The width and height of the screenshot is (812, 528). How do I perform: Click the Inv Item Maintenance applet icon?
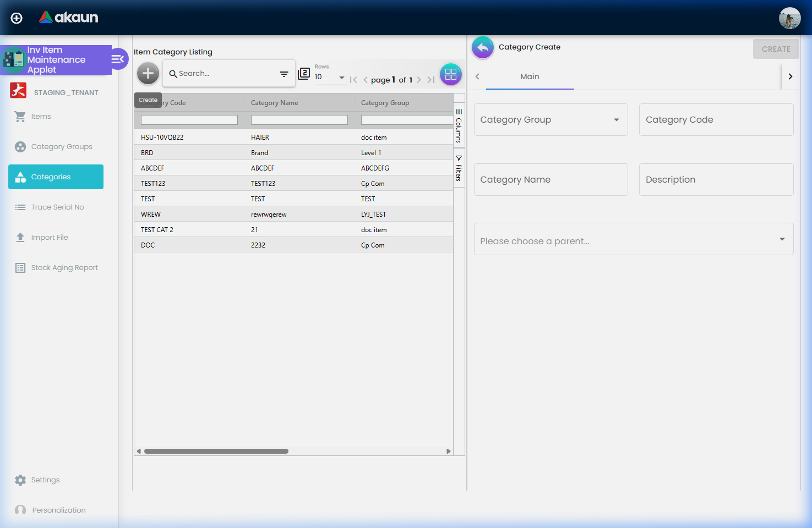pyautogui.click(x=13, y=60)
